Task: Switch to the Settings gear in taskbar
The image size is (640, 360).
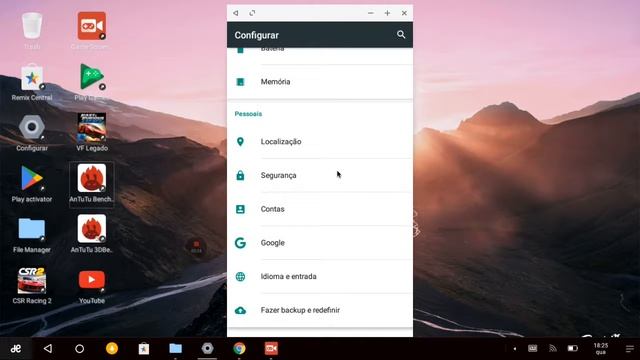Action: (207, 348)
